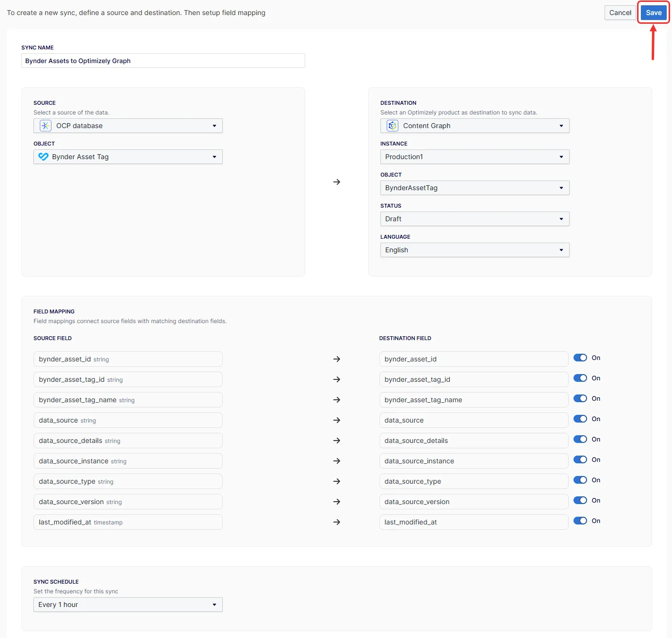The image size is (672, 638).
Task: Click the DESTINATION FIELD column header
Action: (405, 338)
